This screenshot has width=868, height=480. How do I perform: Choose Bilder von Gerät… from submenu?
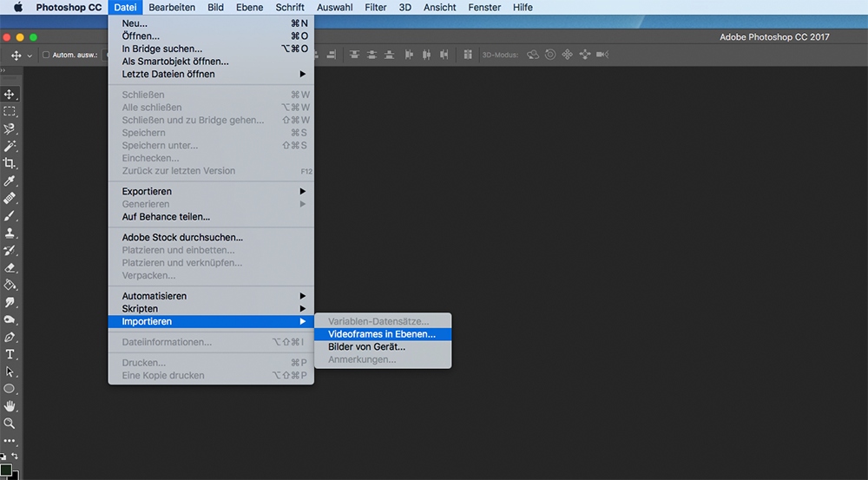pos(366,347)
